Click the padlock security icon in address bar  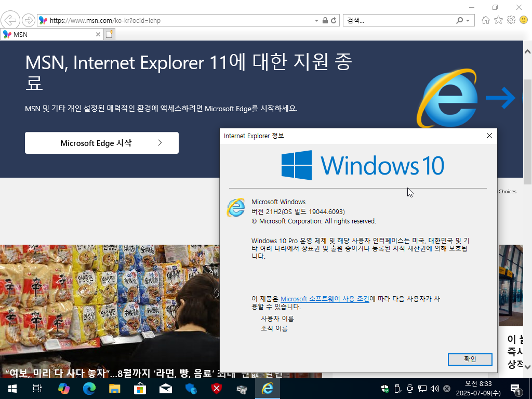325,20
